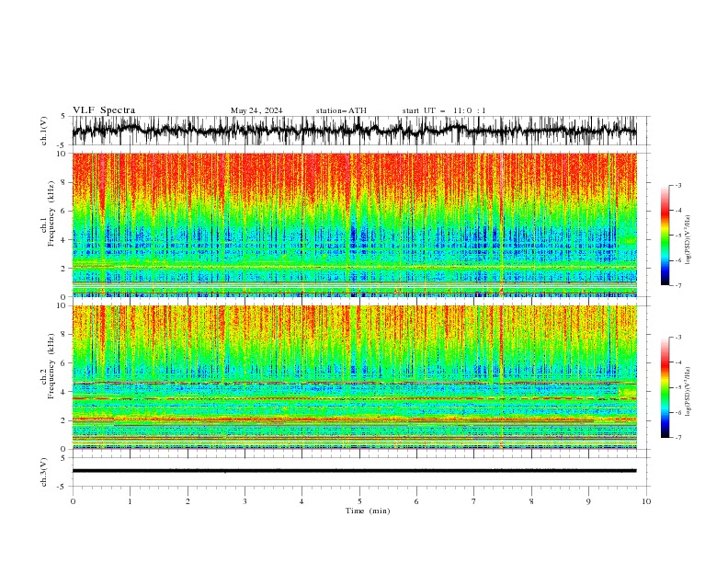
Task: Click the "start UT = 11:0 :1" text
Action: [x=444, y=110]
